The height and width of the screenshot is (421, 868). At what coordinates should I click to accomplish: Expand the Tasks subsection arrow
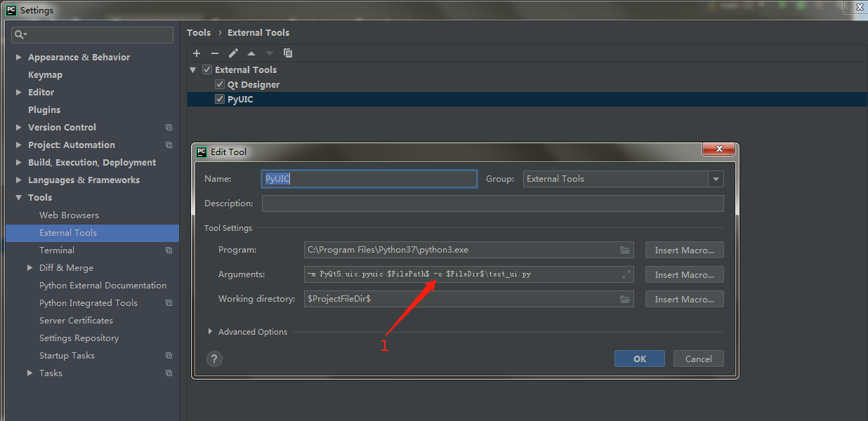pyautogui.click(x=29, y=373)
